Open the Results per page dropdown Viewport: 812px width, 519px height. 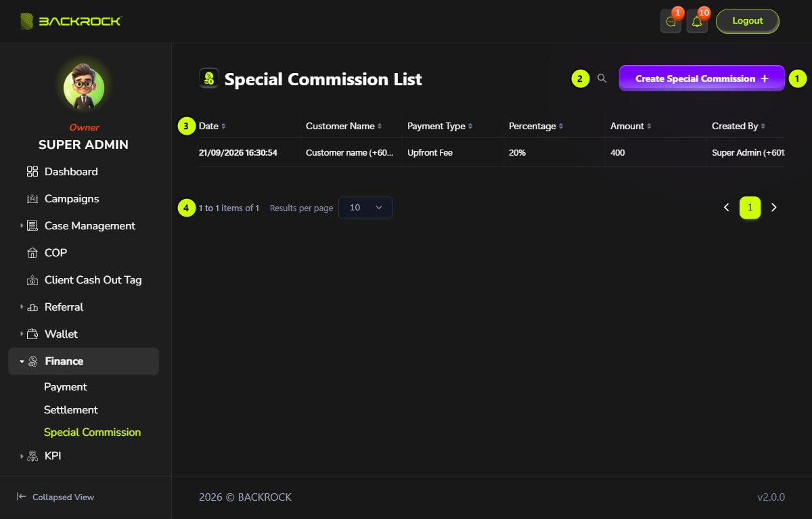click(365, 208)
